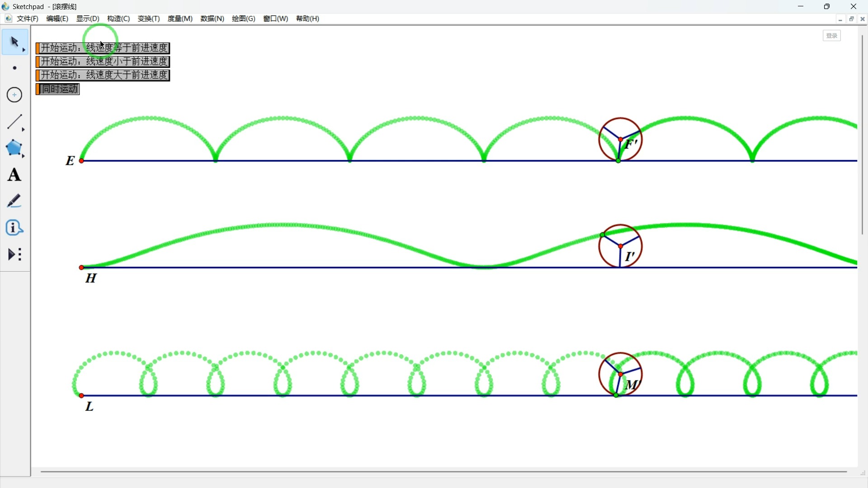
Task: Select red point H on middle line
Action: click(x=81, y=267)
